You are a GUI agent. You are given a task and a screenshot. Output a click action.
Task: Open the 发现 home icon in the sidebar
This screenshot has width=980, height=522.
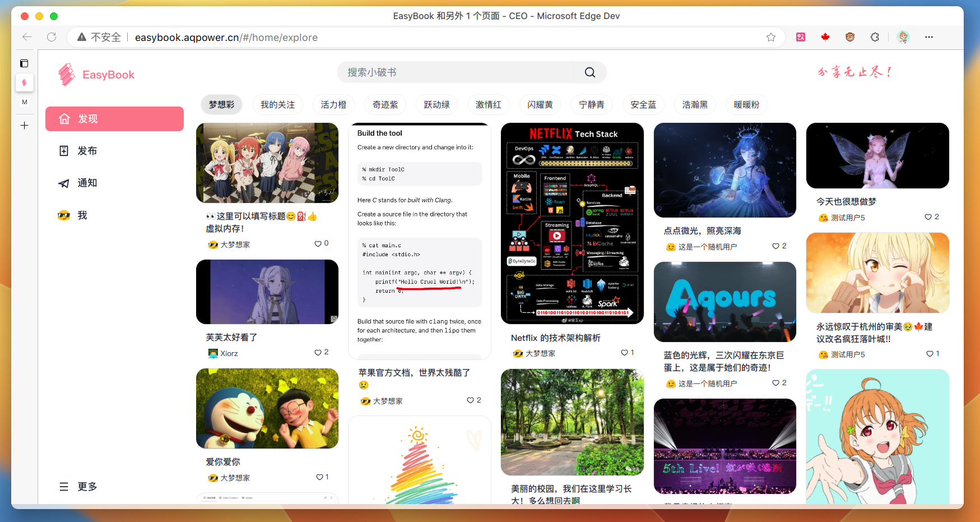(64, 118)
